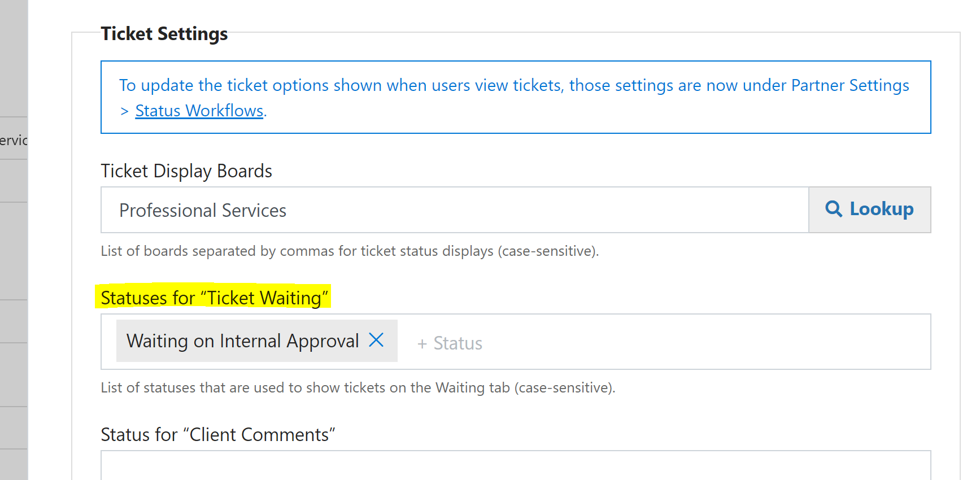This screenshot has width=980, height=480.
Task: Click the Ticket Display Boards label
Action: 186,171
